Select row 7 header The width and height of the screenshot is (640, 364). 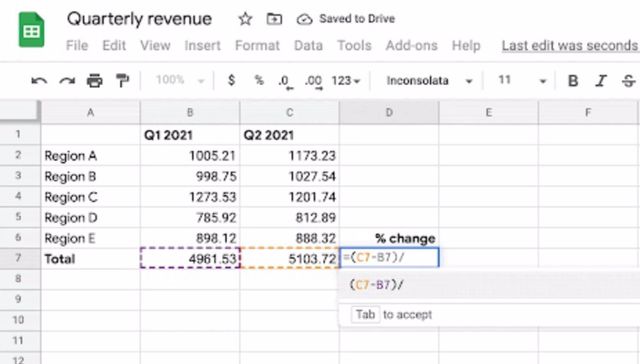(x=20, y=258)
